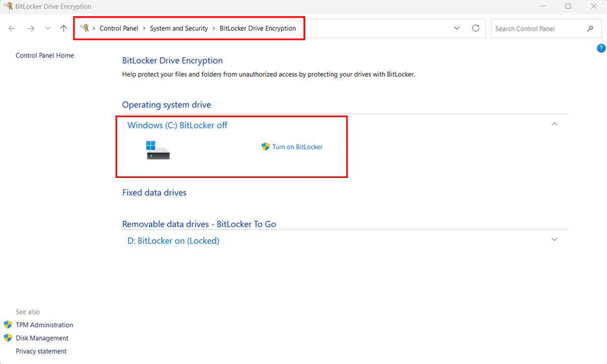The image size is (607, 364).
Task: Click the Search Control Panel field
Action: point(536,29)
